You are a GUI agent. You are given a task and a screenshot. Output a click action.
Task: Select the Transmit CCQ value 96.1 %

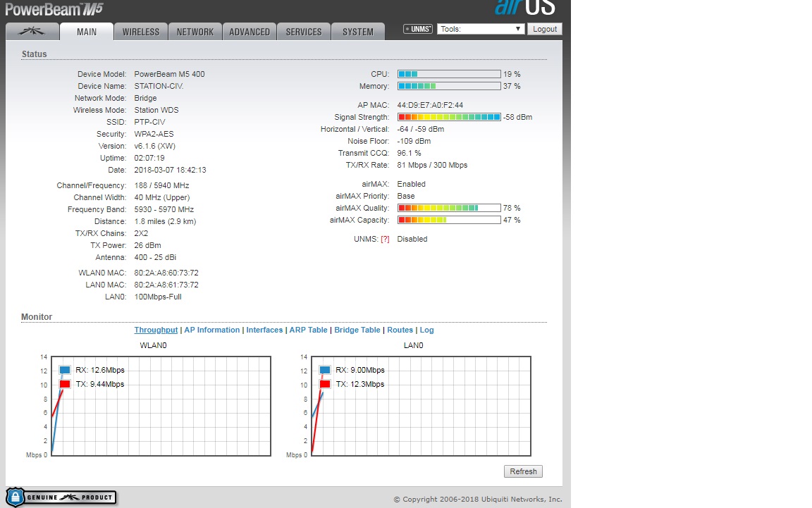pyautogui.click(x=409, y=154)
